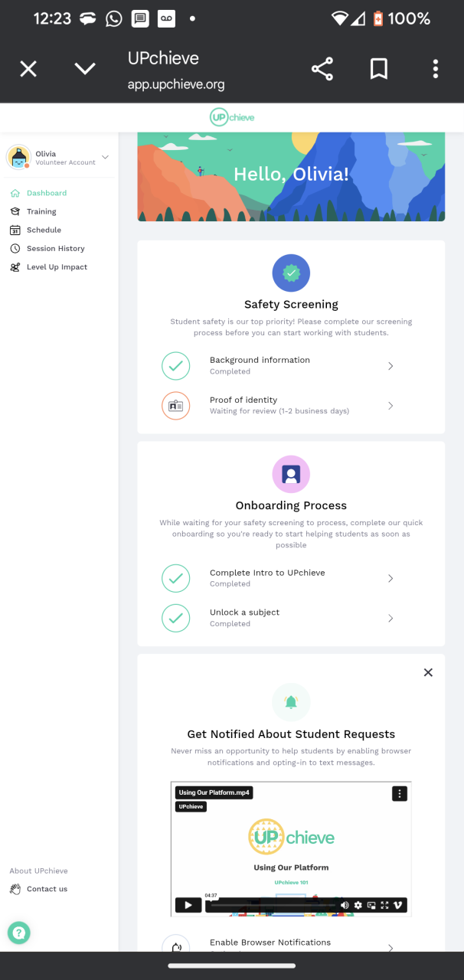Share the page using the share icon
464x980 pixels.
(322, 70)
